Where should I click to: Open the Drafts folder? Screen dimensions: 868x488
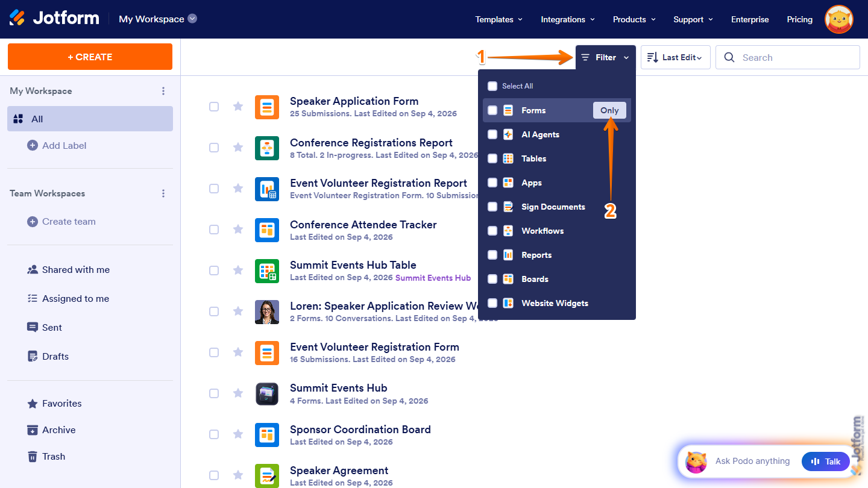48,357
